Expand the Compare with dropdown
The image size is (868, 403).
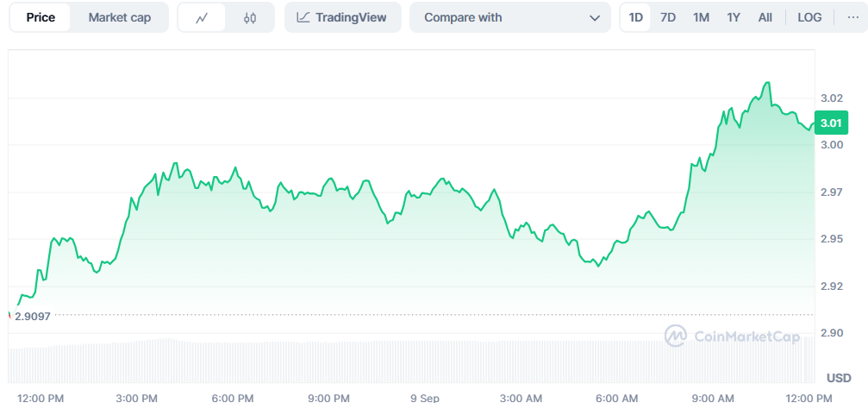pos(509,17)
